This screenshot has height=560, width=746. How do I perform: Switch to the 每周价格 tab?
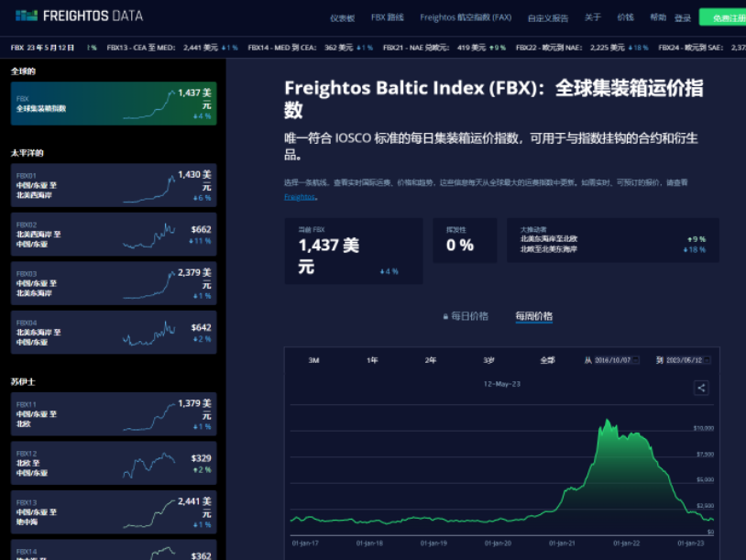point(533,316)
